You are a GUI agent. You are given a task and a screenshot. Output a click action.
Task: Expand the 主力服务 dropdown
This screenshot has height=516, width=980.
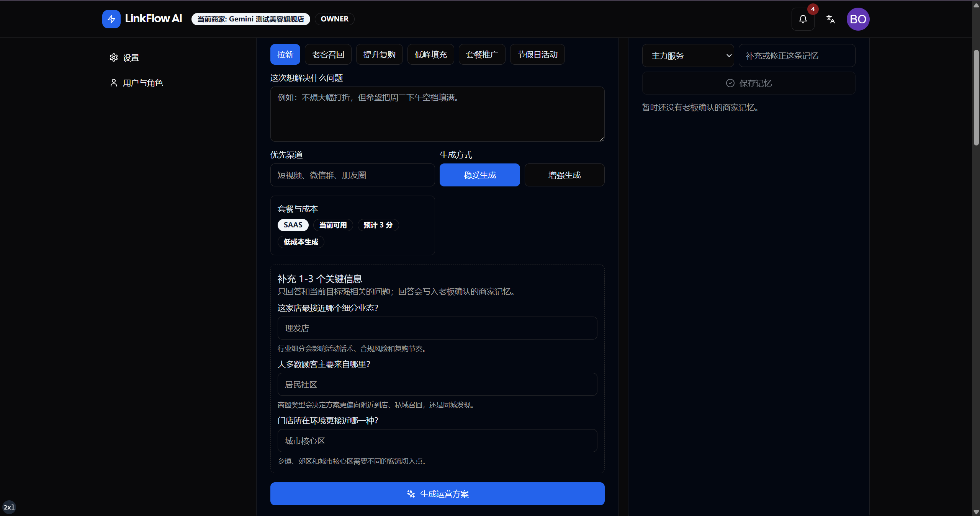[688, 56]
